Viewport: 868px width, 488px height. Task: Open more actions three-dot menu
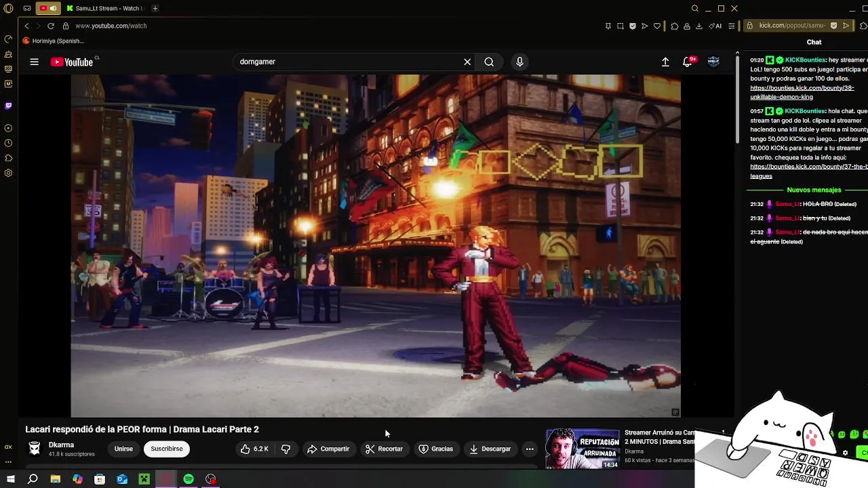(530, 449)
